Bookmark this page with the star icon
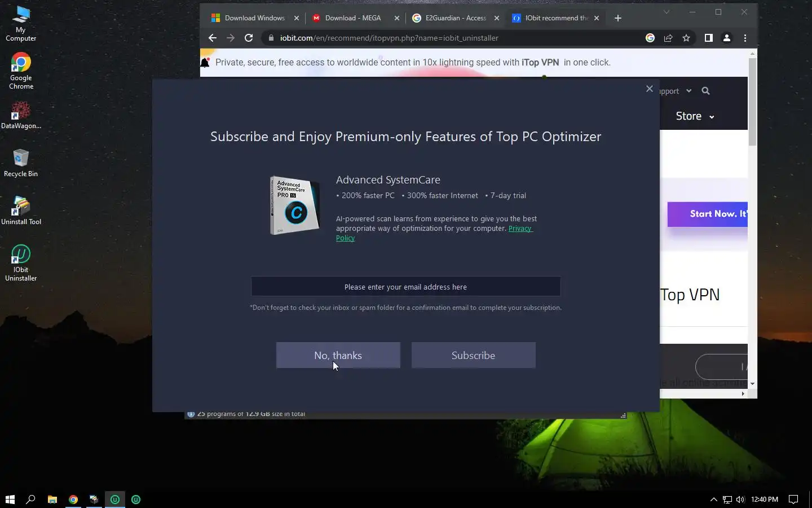 click(686, 38)
